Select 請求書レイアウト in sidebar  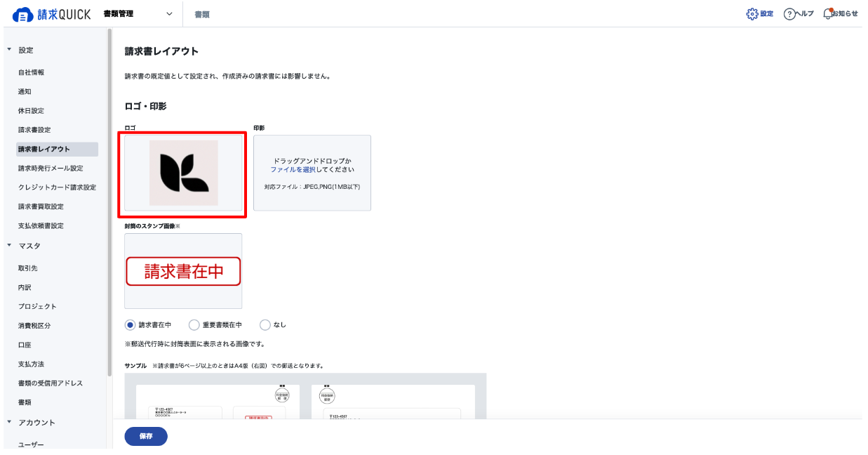coord(57,149)
